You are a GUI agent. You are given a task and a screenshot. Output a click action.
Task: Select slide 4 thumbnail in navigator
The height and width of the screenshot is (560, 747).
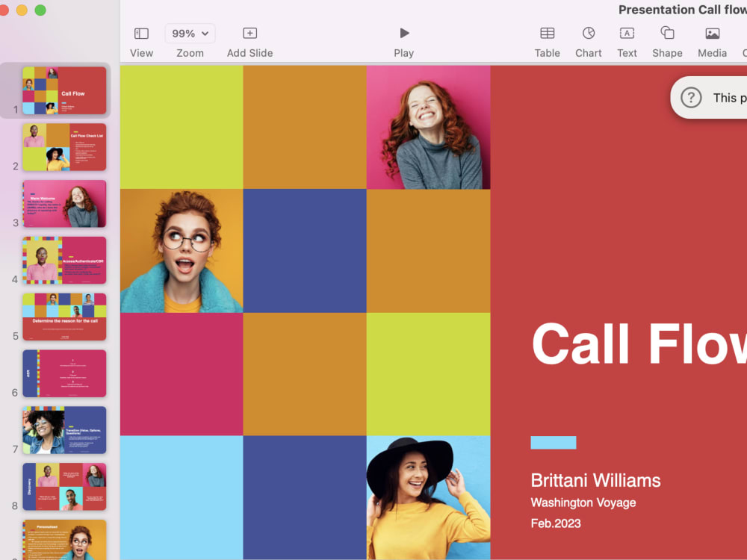(x=64, y=261)
